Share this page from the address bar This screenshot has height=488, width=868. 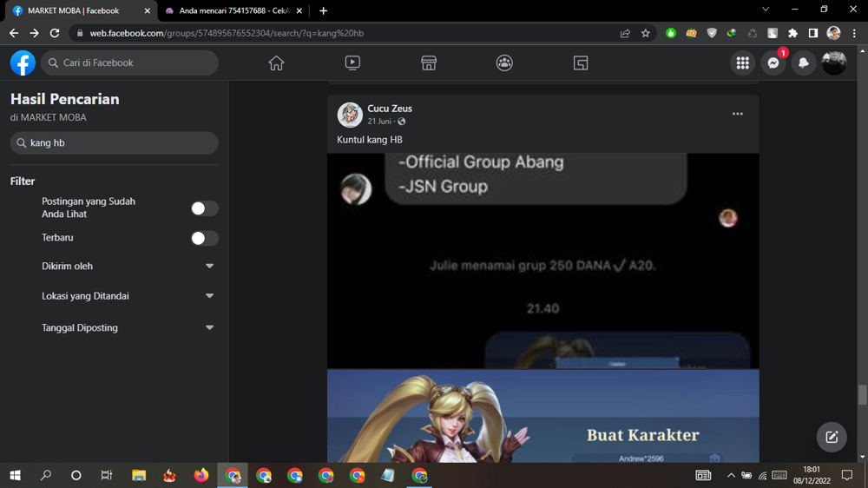625,33
